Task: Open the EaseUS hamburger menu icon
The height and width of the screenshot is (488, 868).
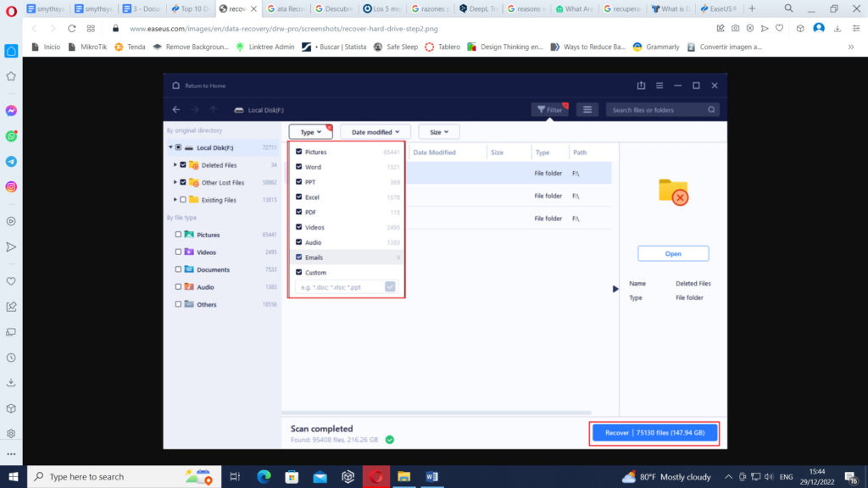Action: 659,86
